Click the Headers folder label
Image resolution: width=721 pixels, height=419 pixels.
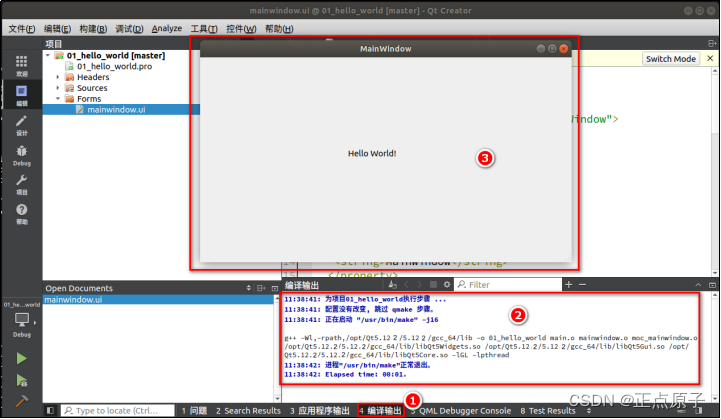[x=93, y=77]
